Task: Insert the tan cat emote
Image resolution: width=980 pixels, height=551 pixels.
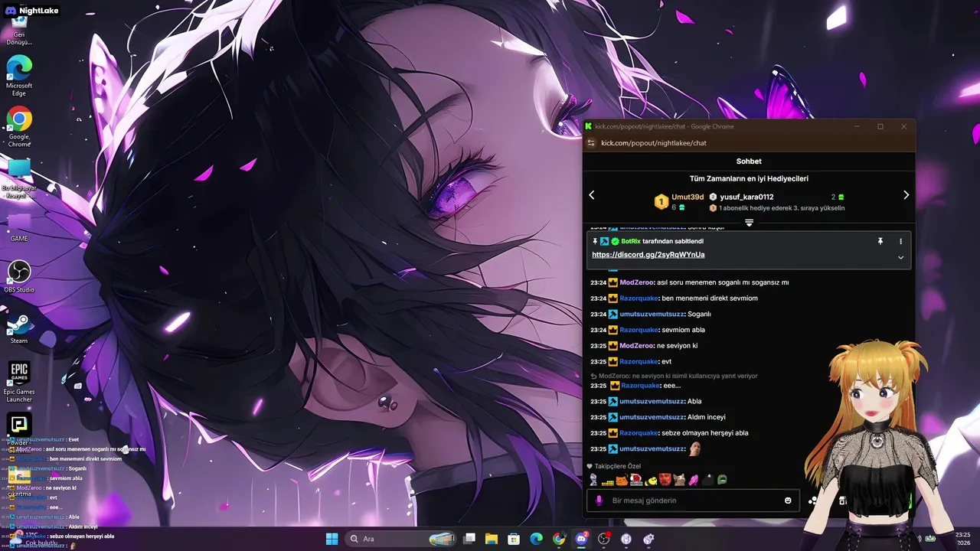Action: pos(679,480)
